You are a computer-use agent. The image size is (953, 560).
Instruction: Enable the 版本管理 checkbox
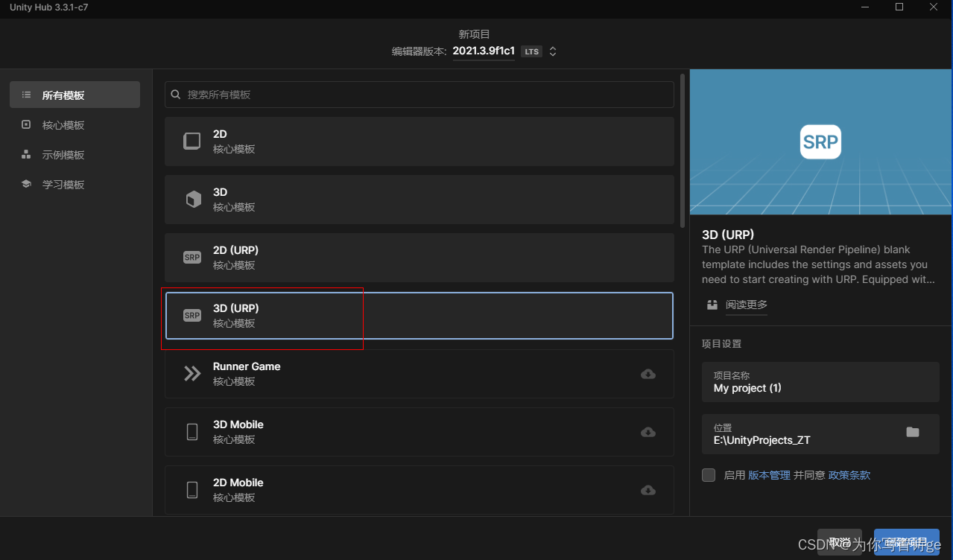[709, 475]
